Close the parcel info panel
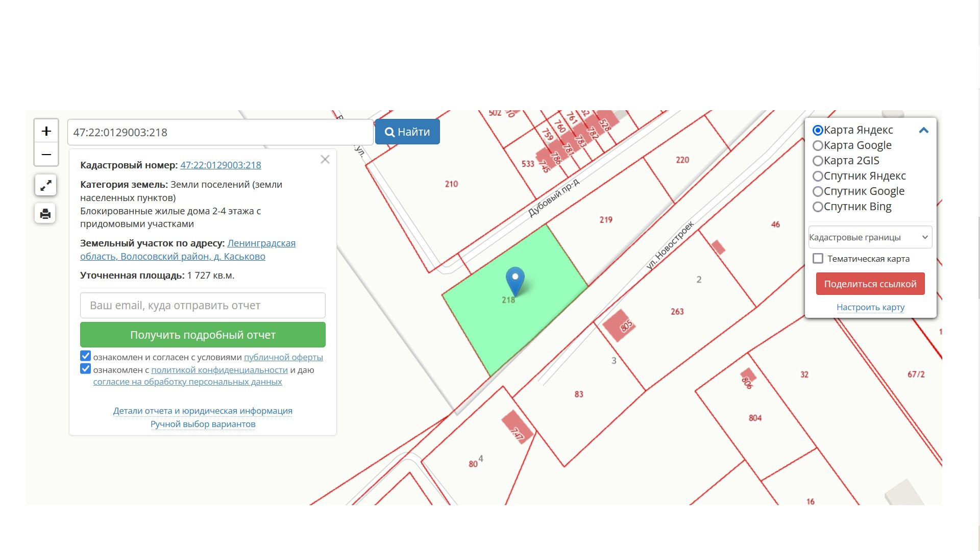Image resolution: width=980 pixels, height=551 pixels. click(x=325, y=160)
